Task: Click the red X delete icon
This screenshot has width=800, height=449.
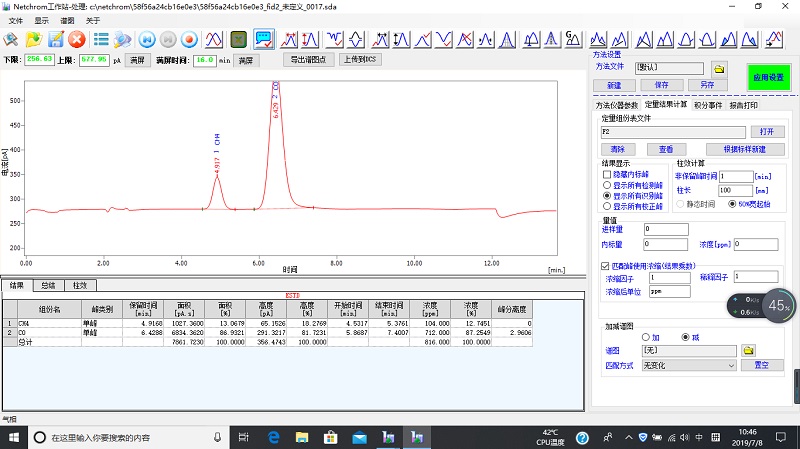Action: coord(77,39)
